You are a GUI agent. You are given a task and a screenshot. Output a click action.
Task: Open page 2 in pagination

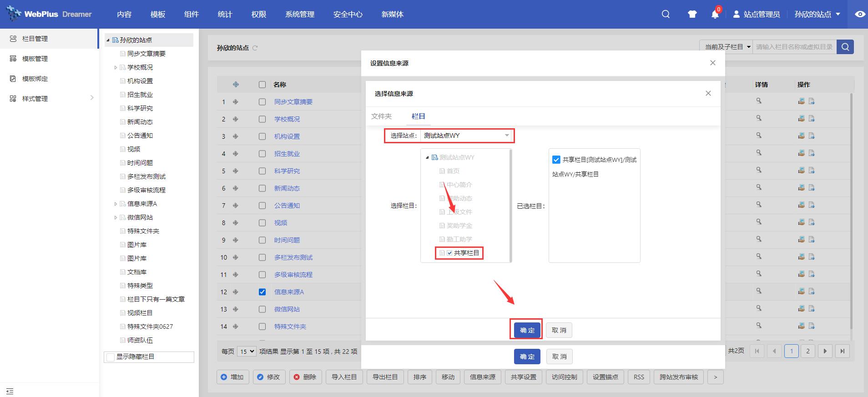(x=808, y=351)
